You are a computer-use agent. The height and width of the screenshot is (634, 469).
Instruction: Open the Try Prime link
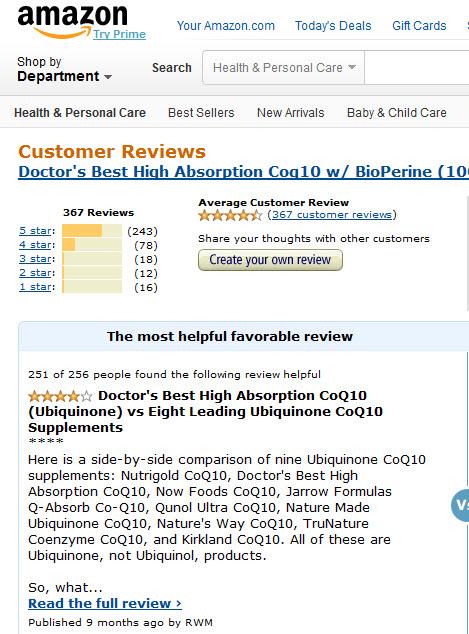point(119,34)
